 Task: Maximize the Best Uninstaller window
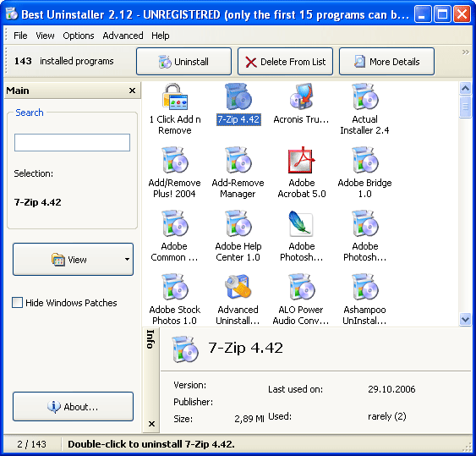pyautogui.click(x=442, y=14)
